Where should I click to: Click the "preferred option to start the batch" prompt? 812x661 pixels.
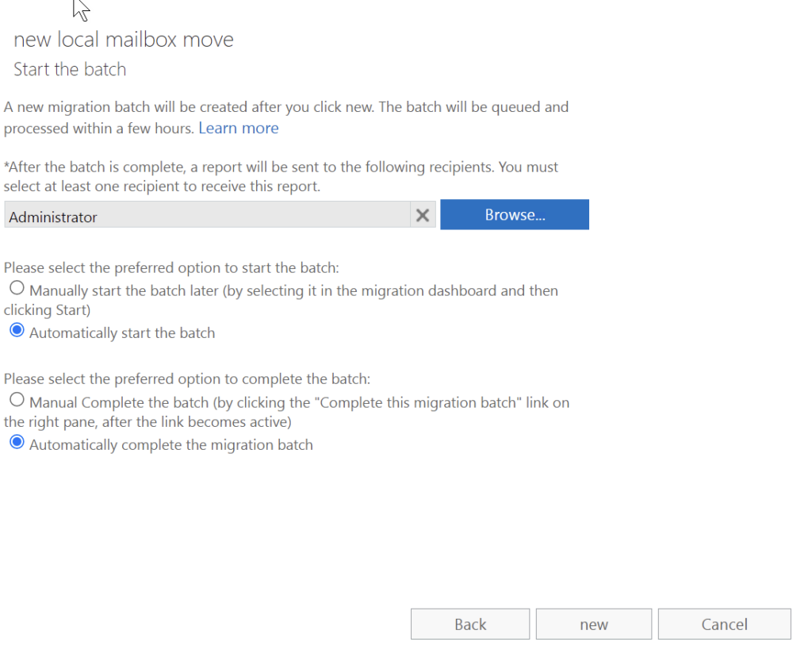(171, 268)
